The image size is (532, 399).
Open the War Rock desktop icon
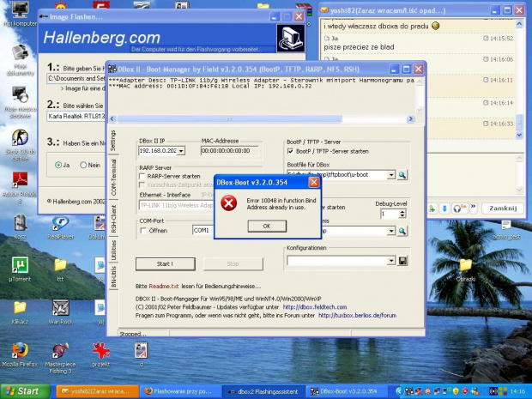(x=60, y=311)
